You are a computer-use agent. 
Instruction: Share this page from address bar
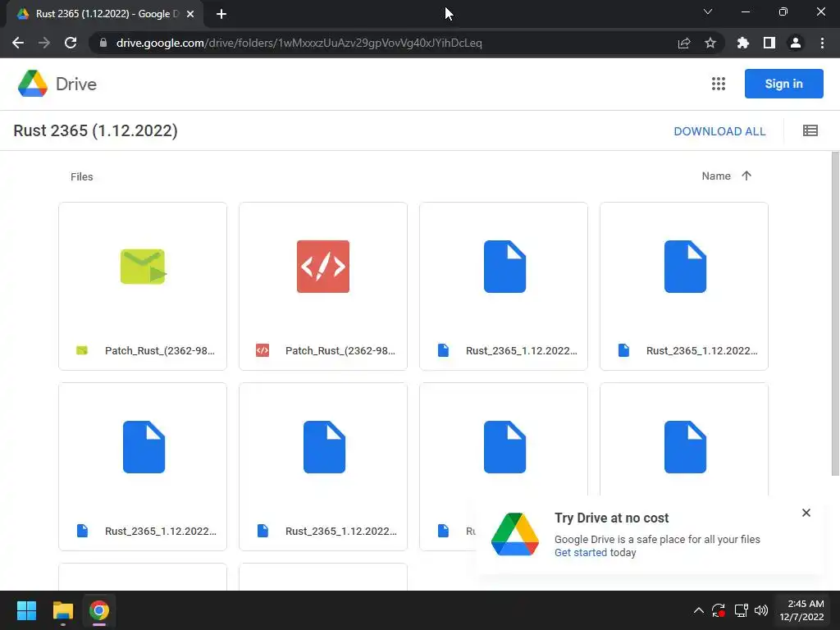coord(684,43)
